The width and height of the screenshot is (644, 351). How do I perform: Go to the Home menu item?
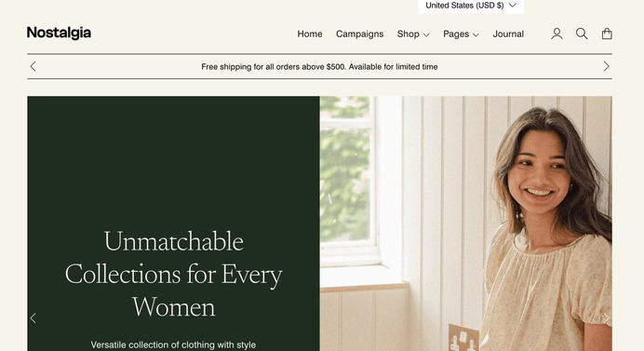pos(310,34)
